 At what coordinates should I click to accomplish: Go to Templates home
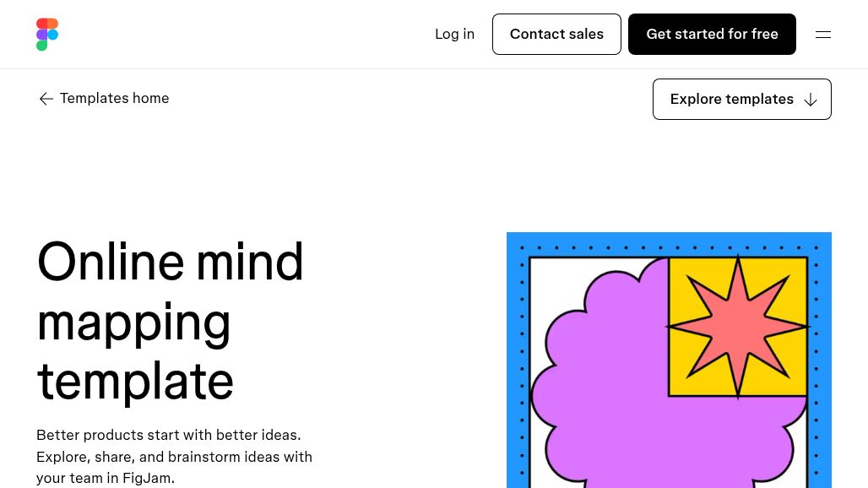click(114, 98)
